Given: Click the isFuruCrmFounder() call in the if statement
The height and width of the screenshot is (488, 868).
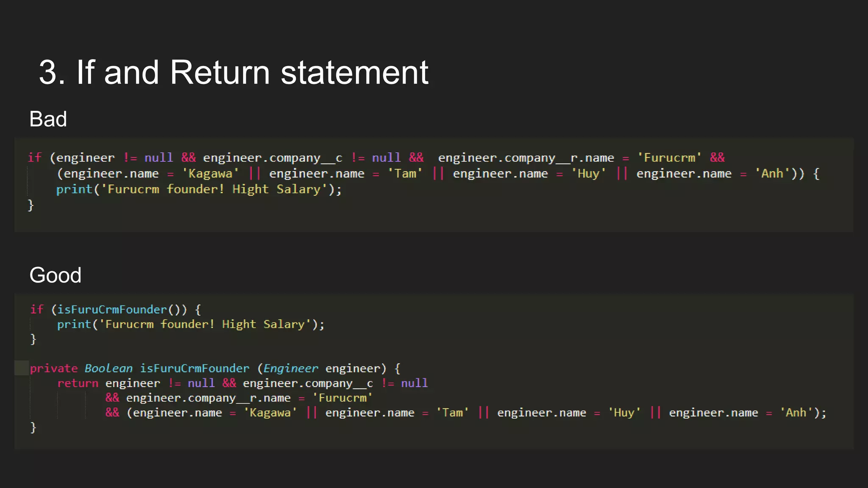Looking at the screenshot, I should [122, 309].
